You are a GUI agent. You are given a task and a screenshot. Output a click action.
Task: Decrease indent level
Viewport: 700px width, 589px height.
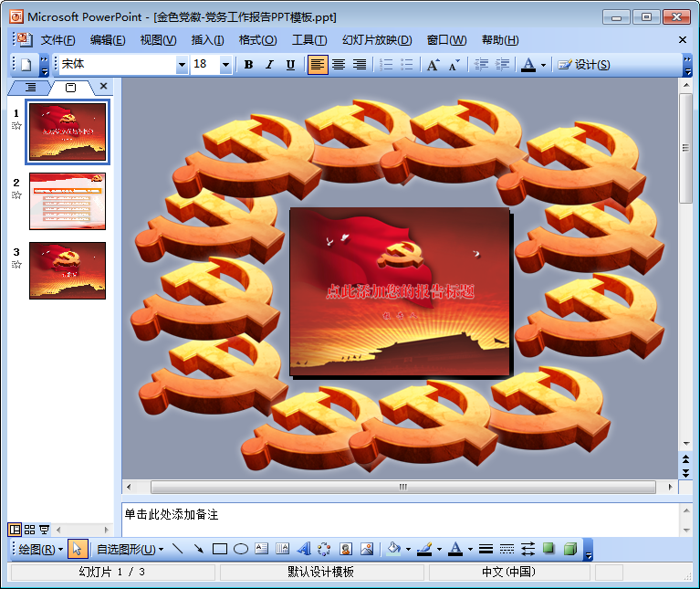[481, 65]
